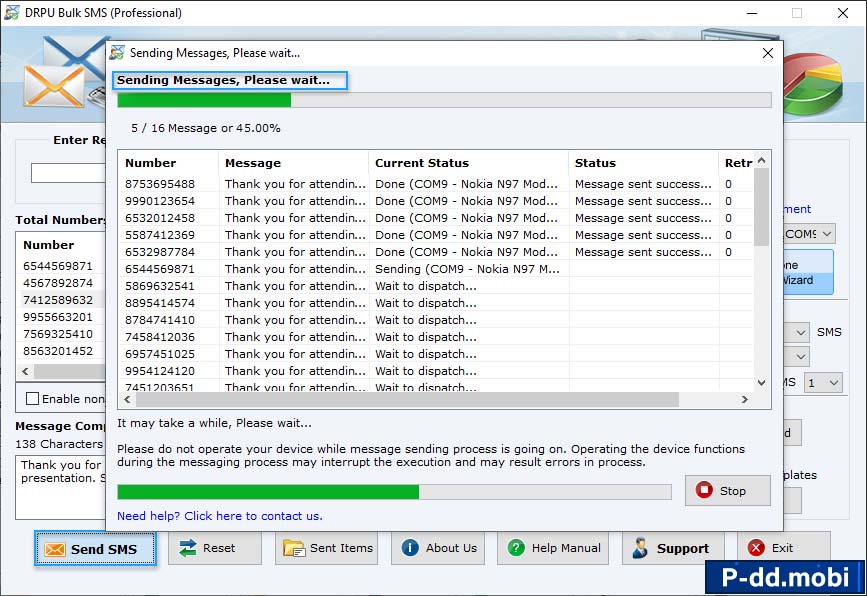Click the Sending Messages dialog title icon

tap(117, 53)
